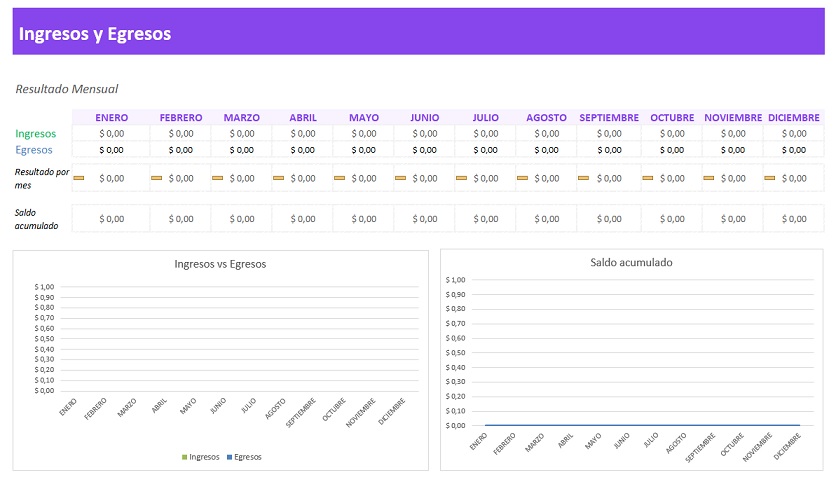Select the Egresos cell for ENERO

click(111, 150)
